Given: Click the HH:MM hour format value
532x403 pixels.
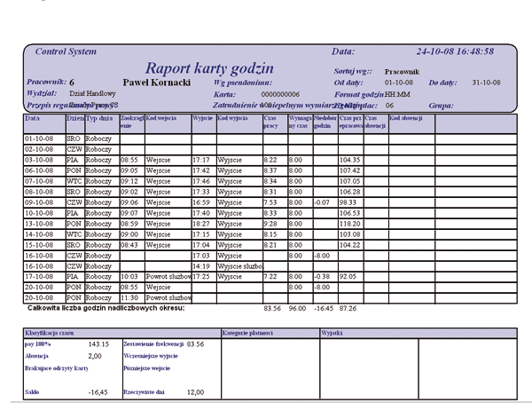Looking at the screenshot, I should [397, 94].
